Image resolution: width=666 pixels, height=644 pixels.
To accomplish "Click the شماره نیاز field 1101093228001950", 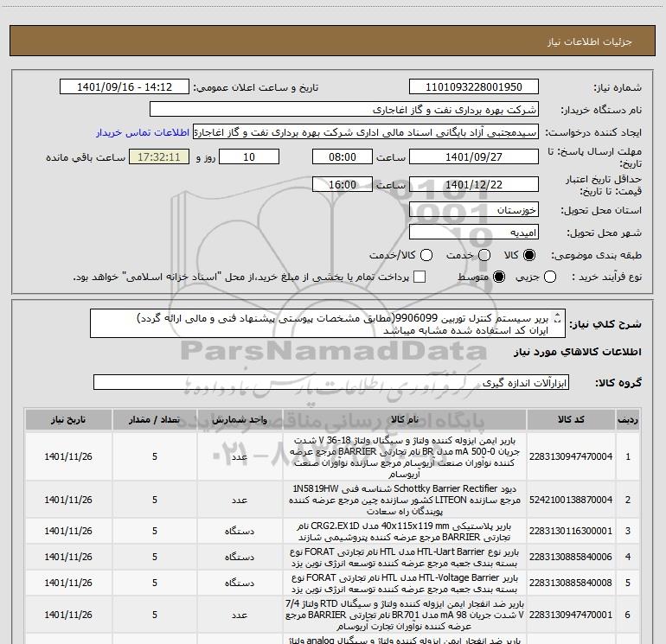I will (x=474, y=86).
